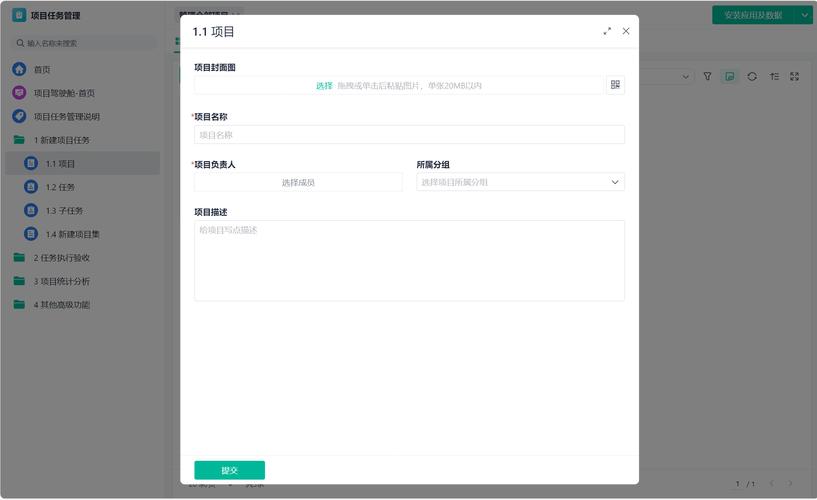Click the fullscreen icon in background toolbar
Image resolution: width=817 pixels, height=500 pixels.
pos(795,77)
